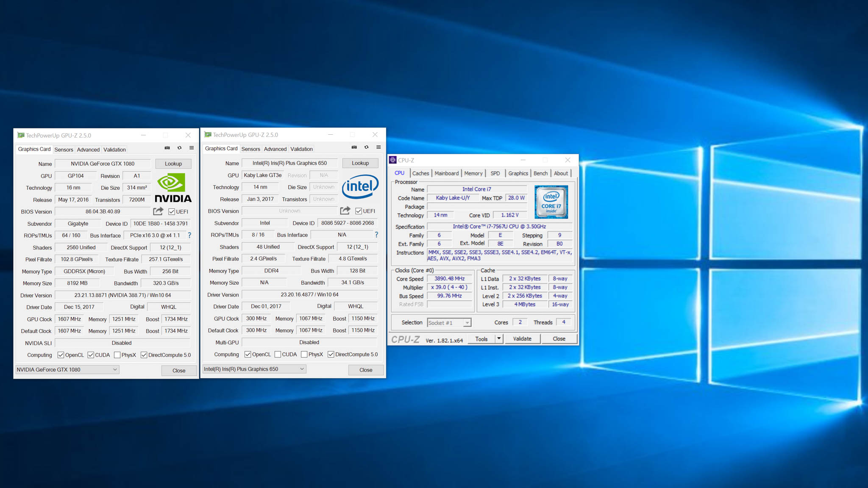Toggle DirectCompute 5.0 checkbox in Intel GPU-Z window
The width and height of the screenshot is (868, 488).
pos(331,354)
